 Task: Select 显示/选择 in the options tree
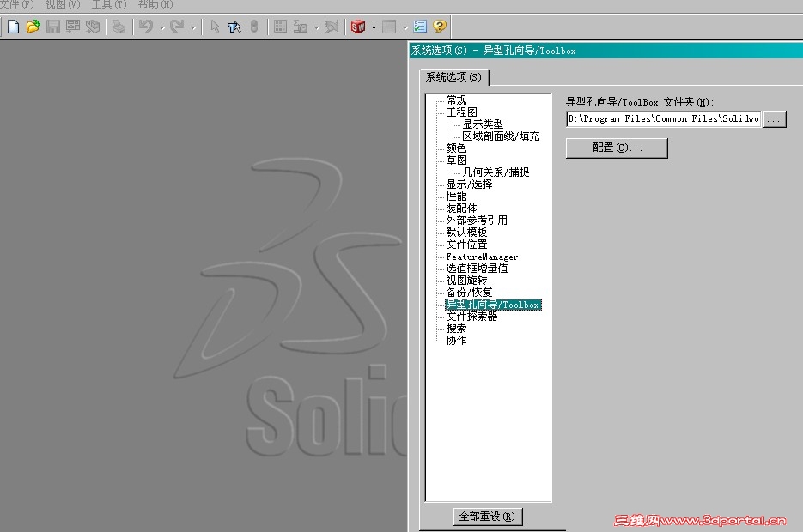tap(469, 184)
